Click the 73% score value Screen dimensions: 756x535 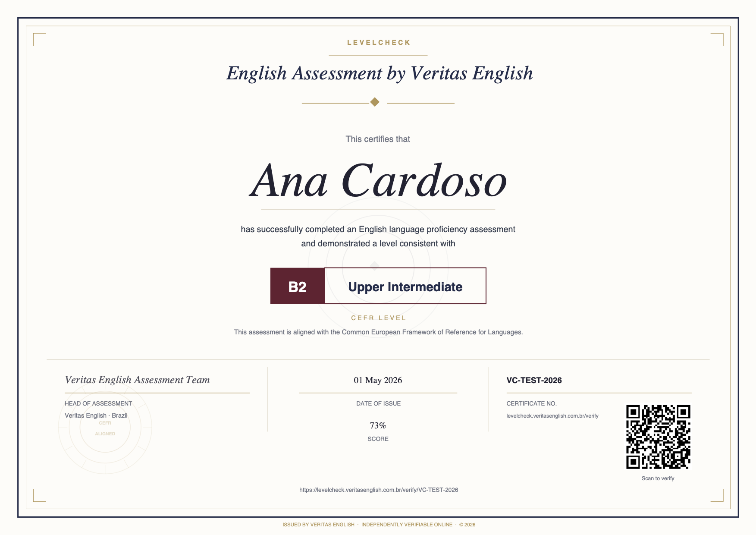pyautogui.click(x=378, y=425)
